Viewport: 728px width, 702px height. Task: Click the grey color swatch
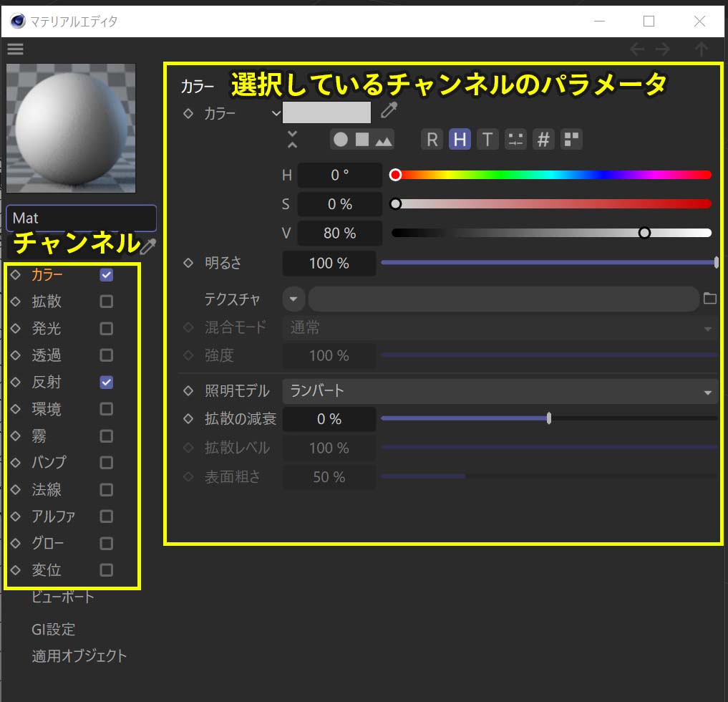327,112
